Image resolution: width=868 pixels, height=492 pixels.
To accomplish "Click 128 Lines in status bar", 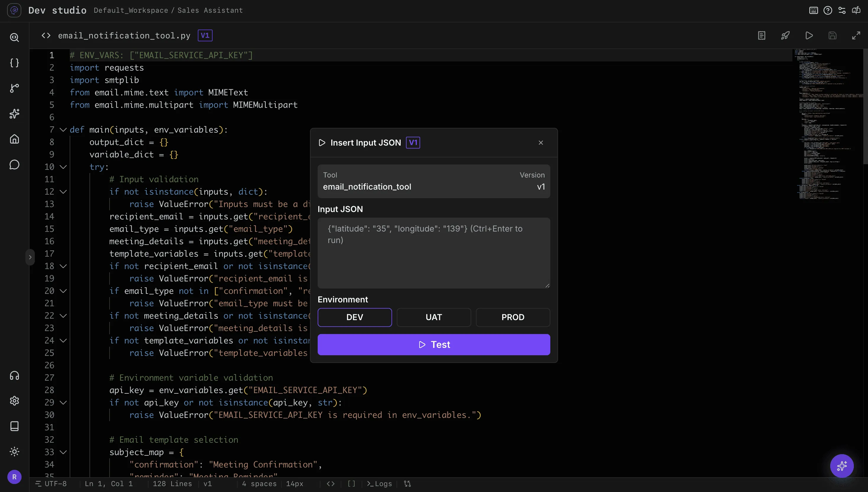I will click(x=172, y=483).
